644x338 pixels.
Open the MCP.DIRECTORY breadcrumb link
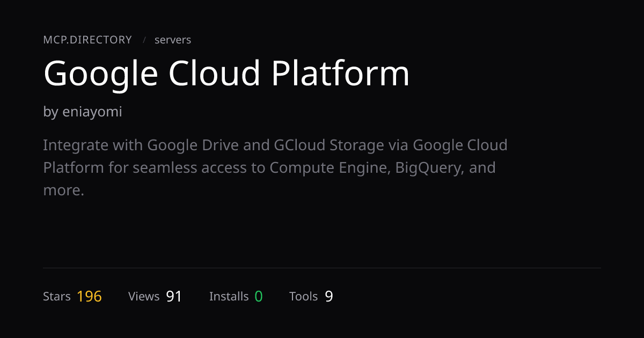pyautogui.click(x=87, y=40)
